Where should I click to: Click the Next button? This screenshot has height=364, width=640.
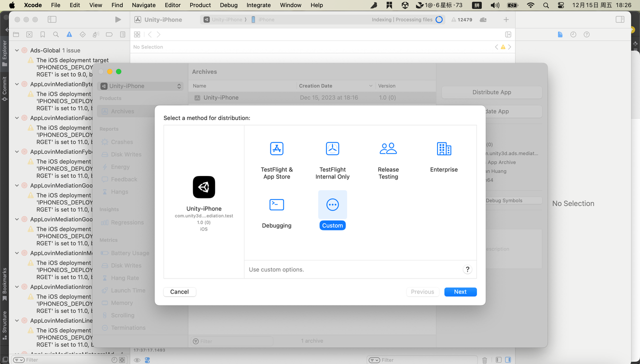[460, 292]
